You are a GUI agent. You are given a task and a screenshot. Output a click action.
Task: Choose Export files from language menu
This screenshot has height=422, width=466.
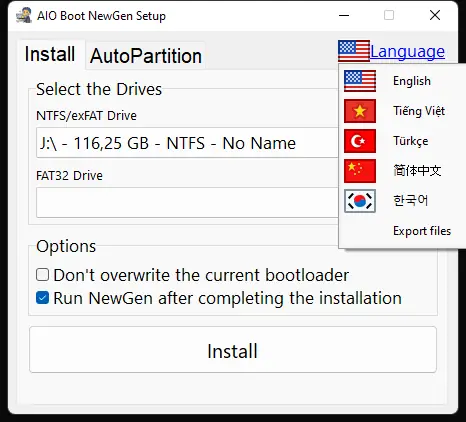click(422, 231)
